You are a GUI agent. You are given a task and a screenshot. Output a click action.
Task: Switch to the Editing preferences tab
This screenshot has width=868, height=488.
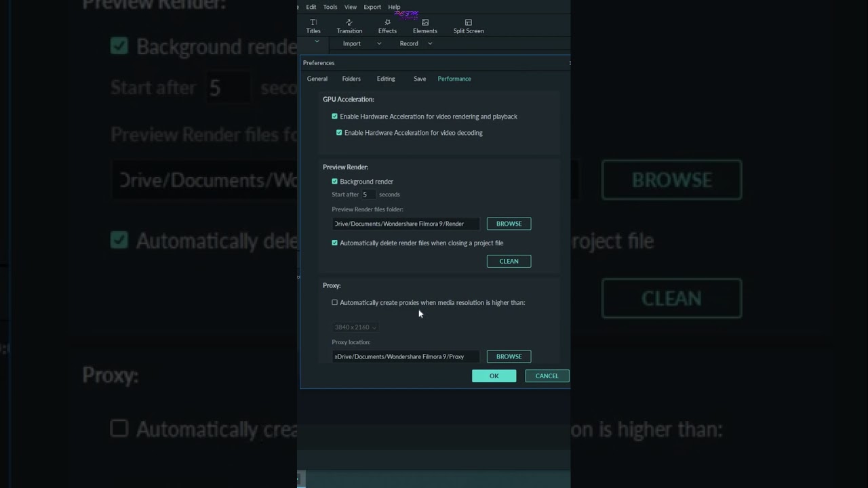click(386, 79)
